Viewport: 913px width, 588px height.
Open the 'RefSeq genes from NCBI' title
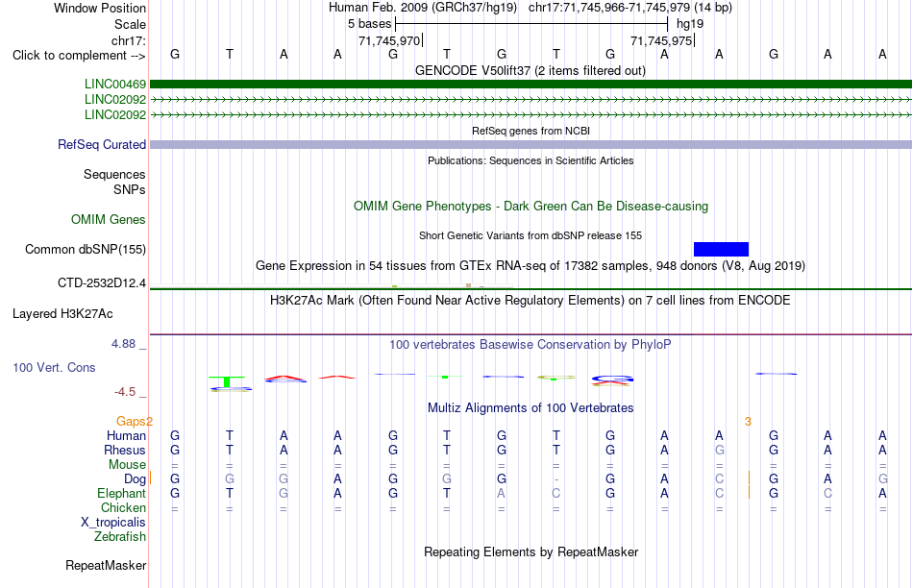[531, 131]
